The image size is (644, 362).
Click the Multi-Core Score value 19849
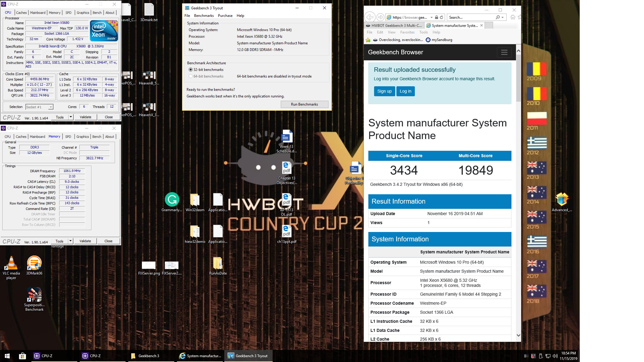point(476,170)
